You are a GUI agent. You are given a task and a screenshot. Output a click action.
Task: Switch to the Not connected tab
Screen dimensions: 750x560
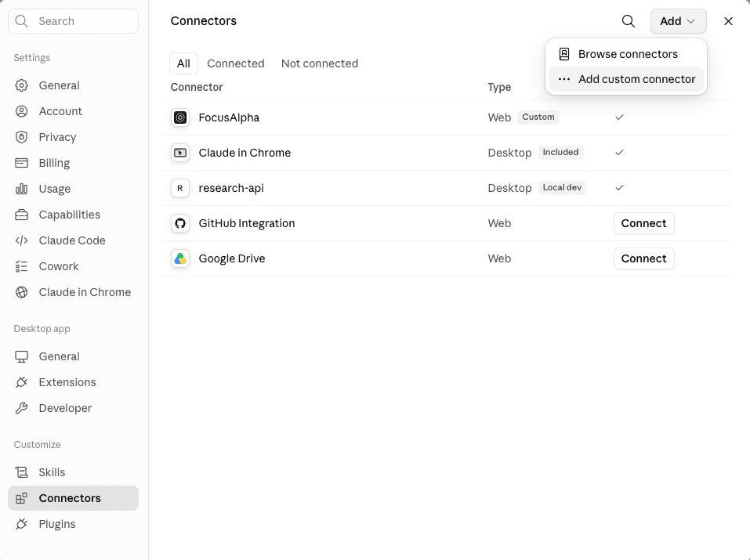pos(320,63)
